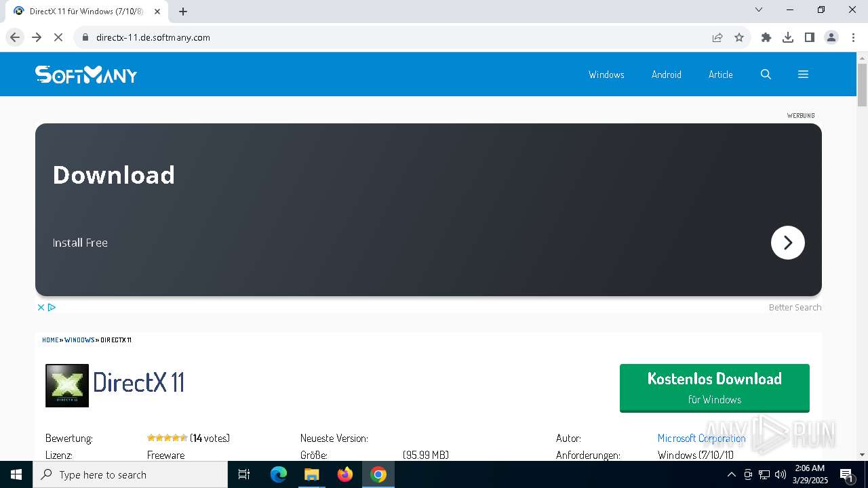
Task: Open the notification center icon
Action: click(847, 474)
